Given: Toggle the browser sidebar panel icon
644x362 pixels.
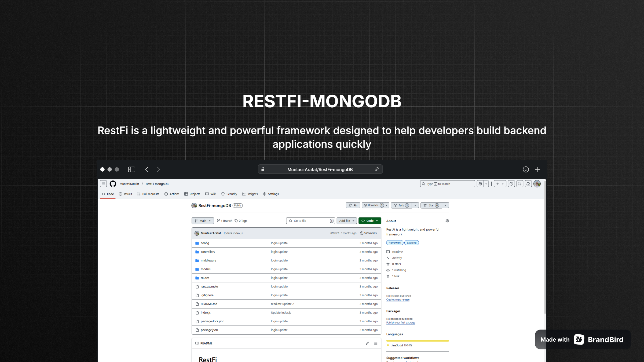Looking at the screenshot, I should coord(131,169).
